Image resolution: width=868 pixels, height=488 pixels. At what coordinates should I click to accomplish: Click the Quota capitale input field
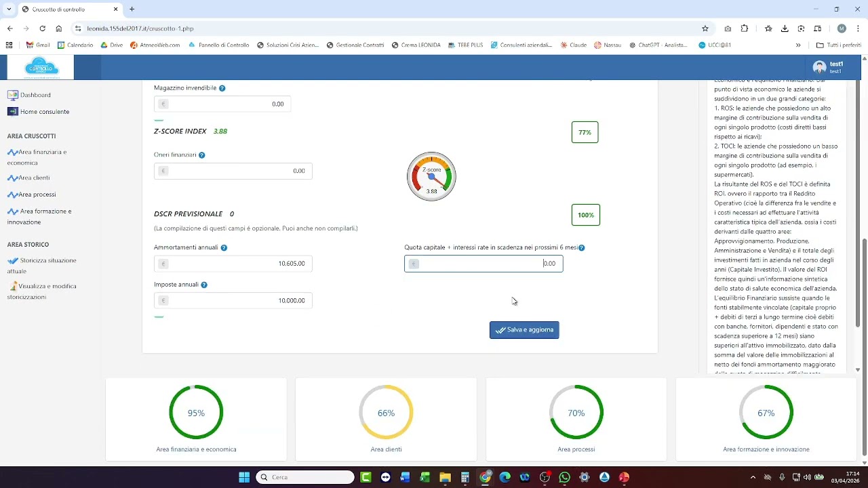484,264
